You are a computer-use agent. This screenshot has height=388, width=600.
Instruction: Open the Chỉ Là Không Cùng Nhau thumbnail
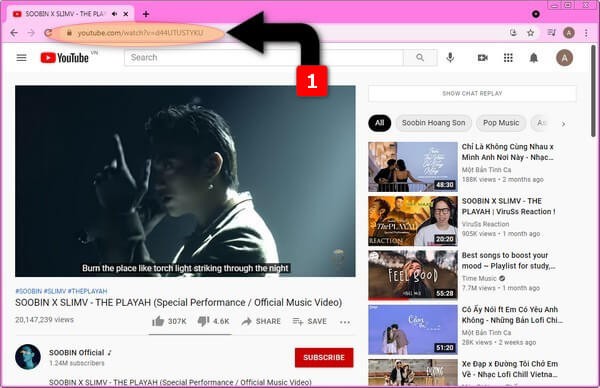(x=413, y=167)
